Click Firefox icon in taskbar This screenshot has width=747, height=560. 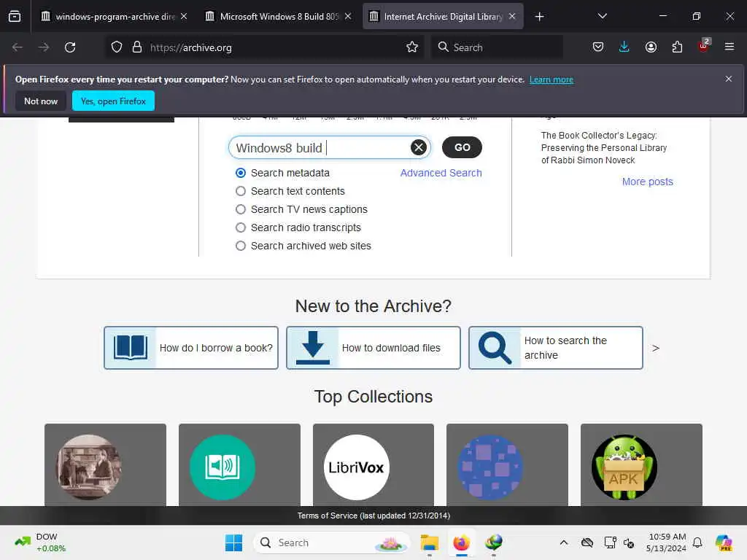[461, 542]
